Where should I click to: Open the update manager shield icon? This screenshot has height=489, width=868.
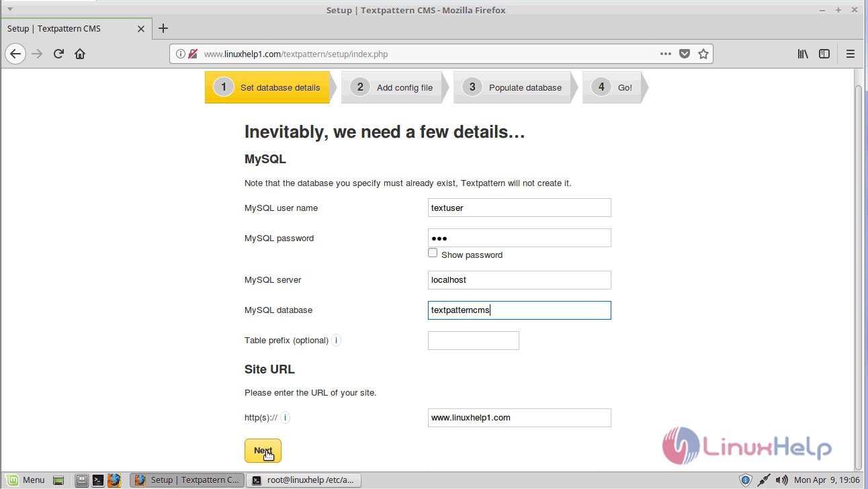coord(745,480)
